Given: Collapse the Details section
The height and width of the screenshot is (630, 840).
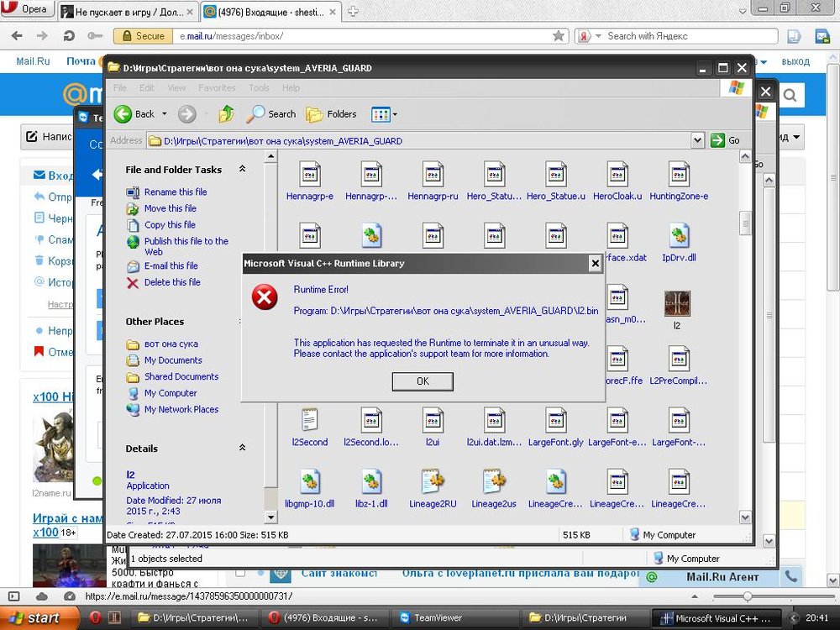Looking at the screenshot, I should (x=243, y=449).
